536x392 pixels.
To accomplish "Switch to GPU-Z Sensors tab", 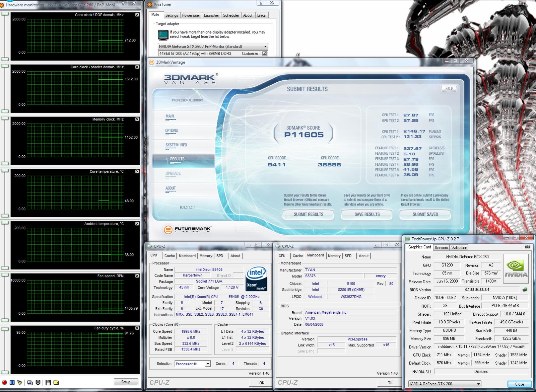I will (x=441, y=248).
